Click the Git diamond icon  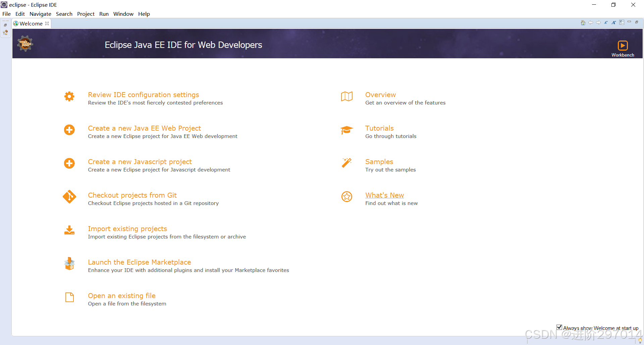(x=69, y=197)
